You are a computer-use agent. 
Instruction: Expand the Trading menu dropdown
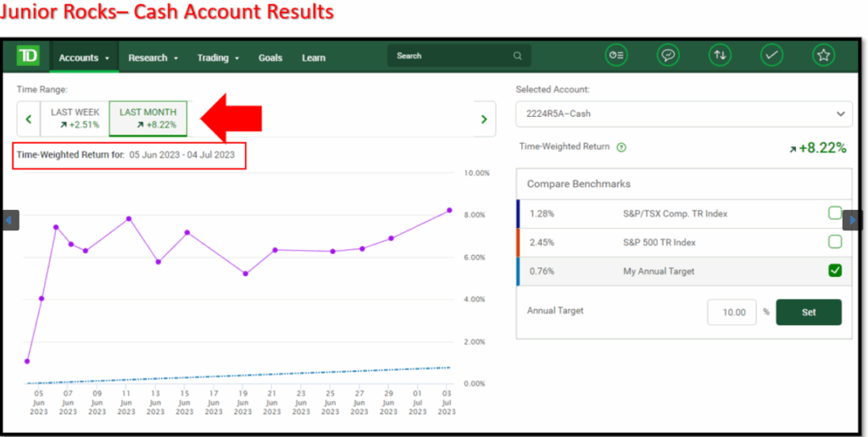[218, 58]
